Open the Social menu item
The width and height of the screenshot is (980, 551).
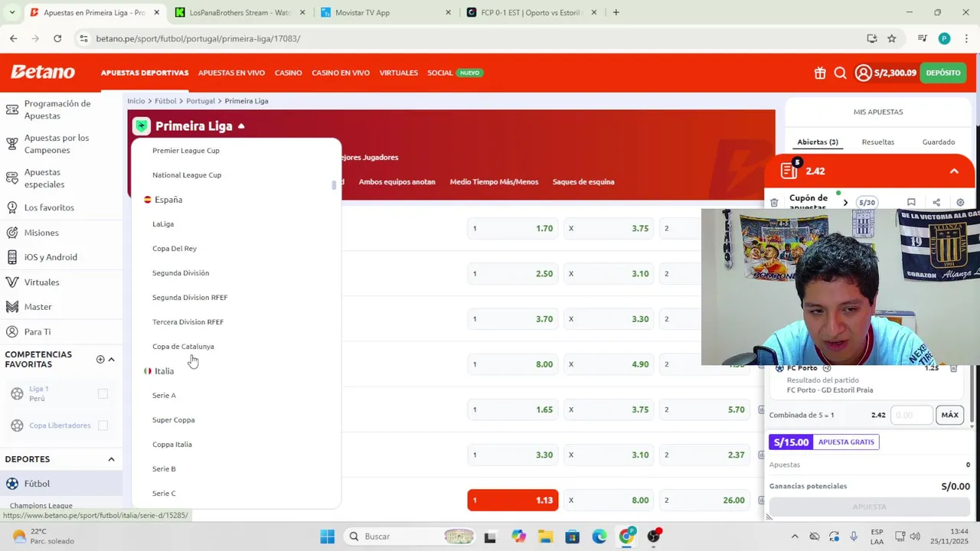(440, 73)
